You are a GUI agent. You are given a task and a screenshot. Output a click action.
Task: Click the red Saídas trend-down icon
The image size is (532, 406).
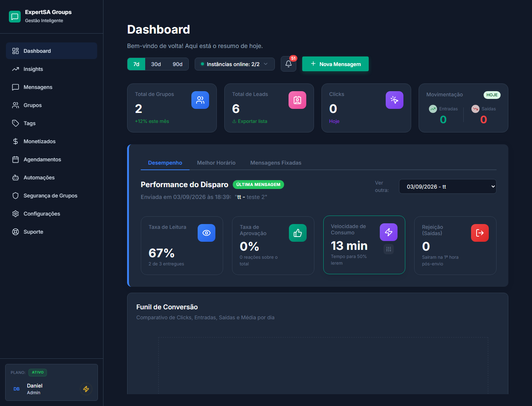[x=475, y=109]
